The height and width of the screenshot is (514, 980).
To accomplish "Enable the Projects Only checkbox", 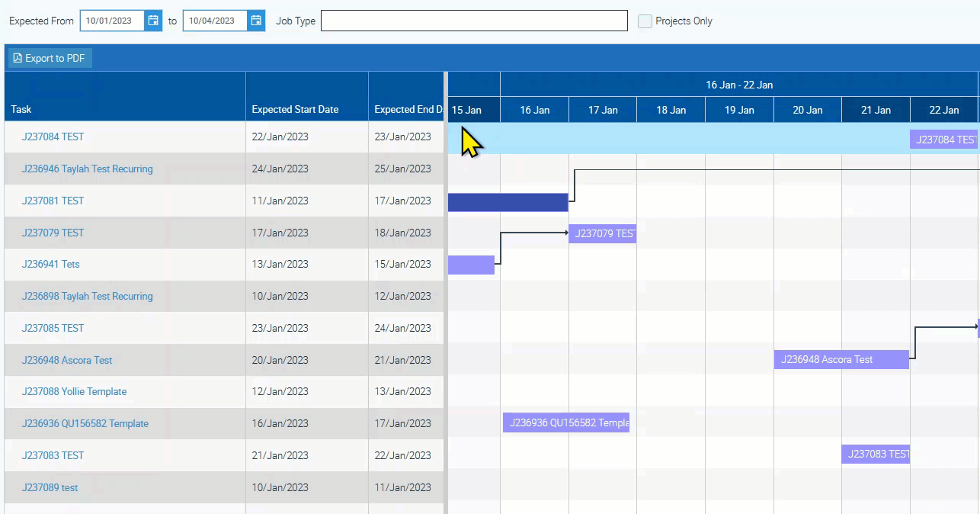I will click(645, 21).
